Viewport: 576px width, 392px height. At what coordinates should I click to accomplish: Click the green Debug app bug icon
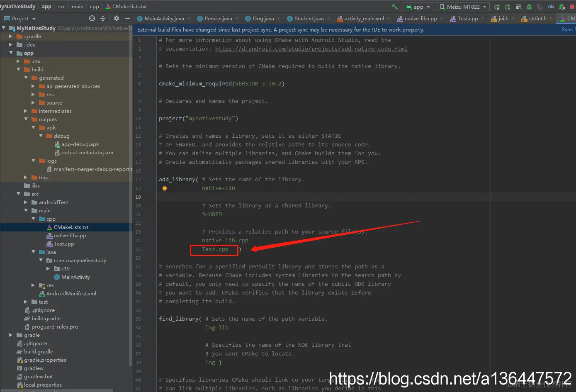[529, 7]
